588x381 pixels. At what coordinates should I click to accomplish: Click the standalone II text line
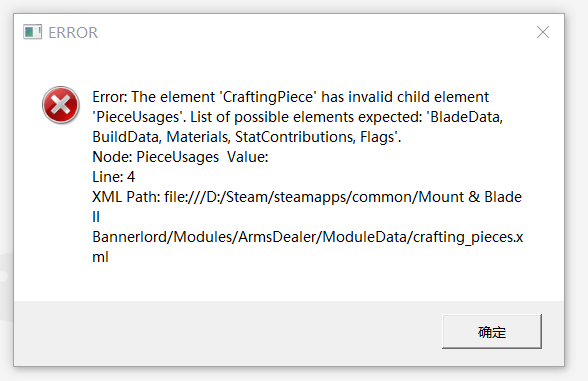[96, 217]
